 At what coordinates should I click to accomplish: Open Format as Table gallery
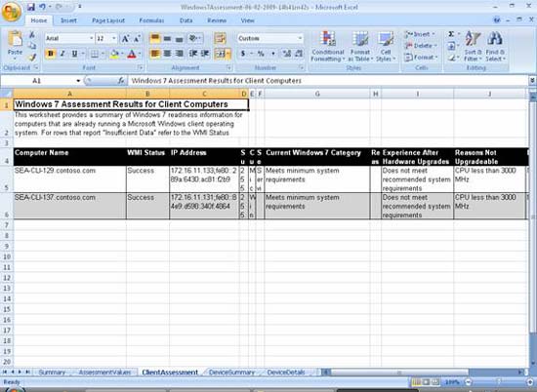coord(360,47)
